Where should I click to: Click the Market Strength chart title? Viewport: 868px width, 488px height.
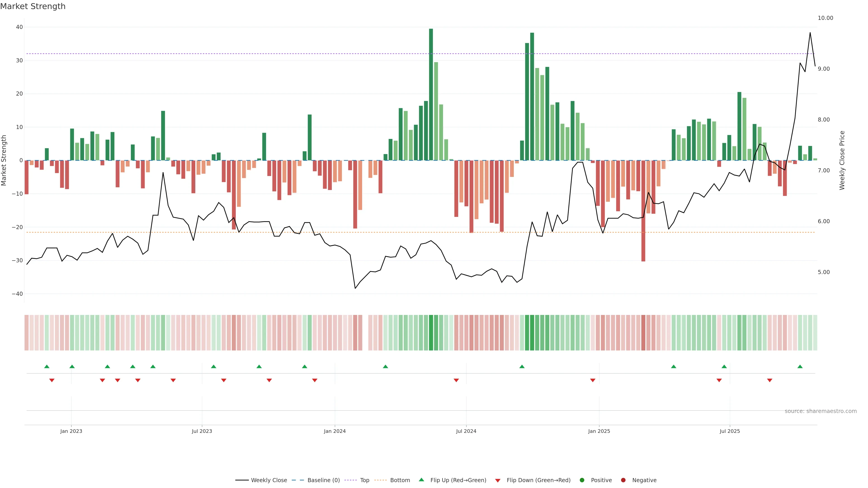(x=33, y=6)
